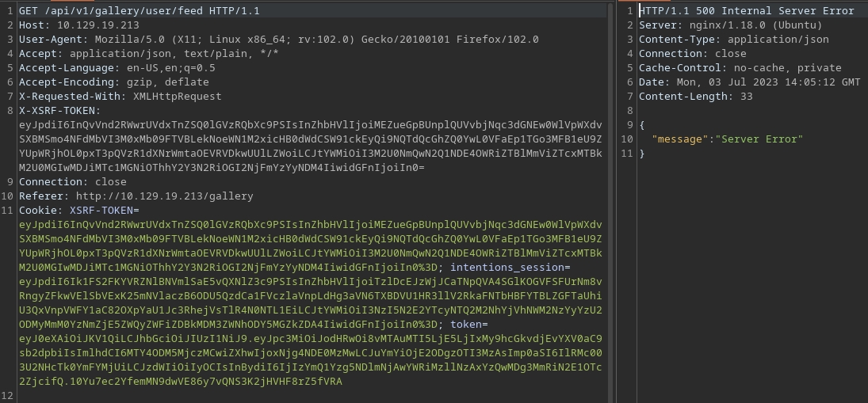Viewport: 868px width, 403px height.
Task: Click the Cache-Control no-cache, private header
Action: pos(740,68)
